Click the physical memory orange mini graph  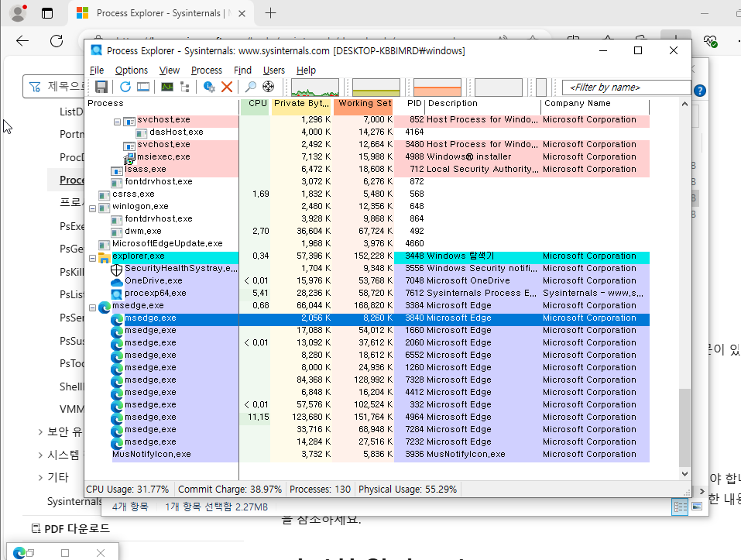pos(437,88)
